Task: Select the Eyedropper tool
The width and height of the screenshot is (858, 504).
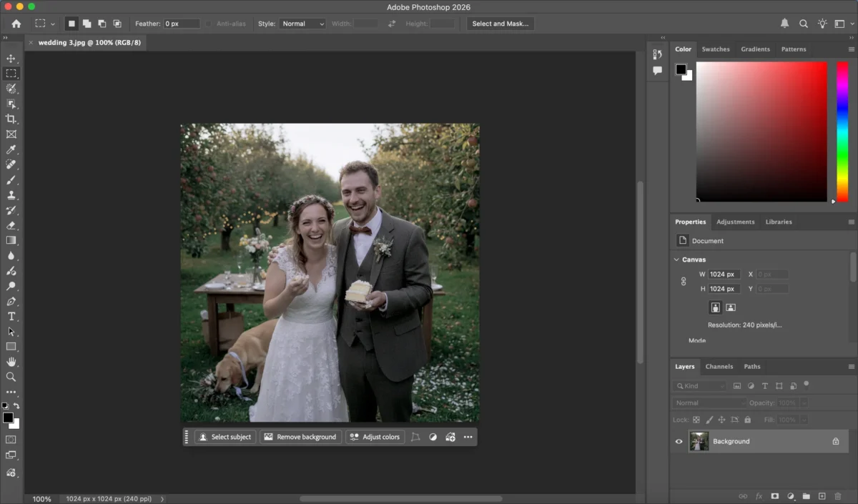Action: click(x=11, y=149)
